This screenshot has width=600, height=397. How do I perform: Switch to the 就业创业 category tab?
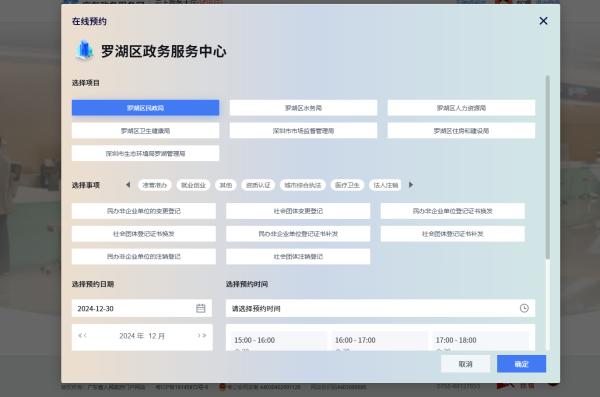193,185
